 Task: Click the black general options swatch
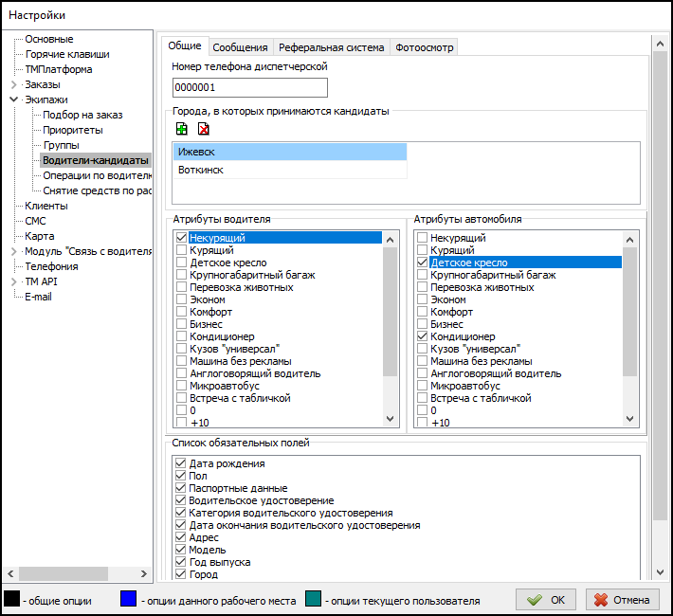(x=12, y=599)
